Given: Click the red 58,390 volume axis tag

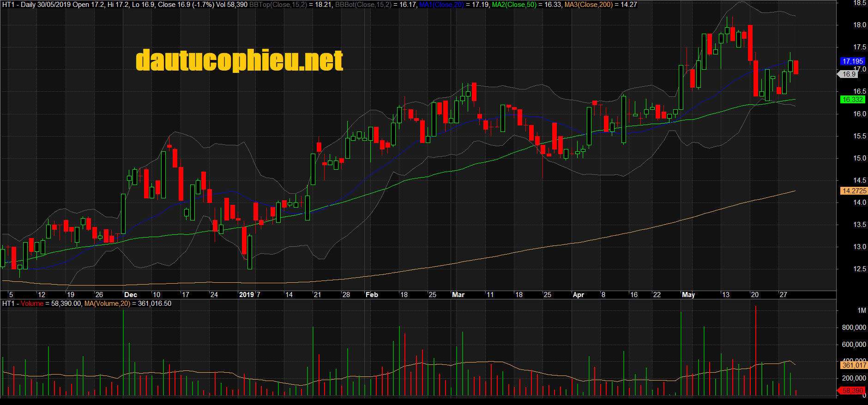Looking at the screenshot, I should (x=851, y=391).
